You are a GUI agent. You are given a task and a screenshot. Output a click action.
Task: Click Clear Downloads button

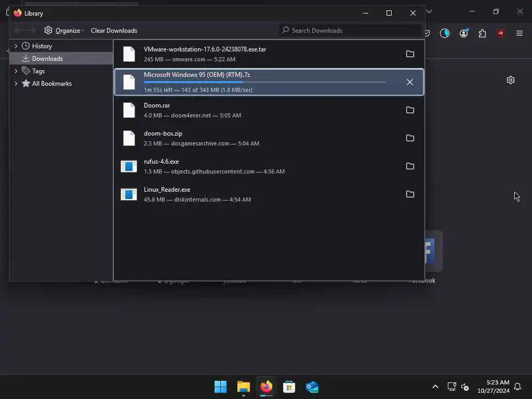coord(114,31)
